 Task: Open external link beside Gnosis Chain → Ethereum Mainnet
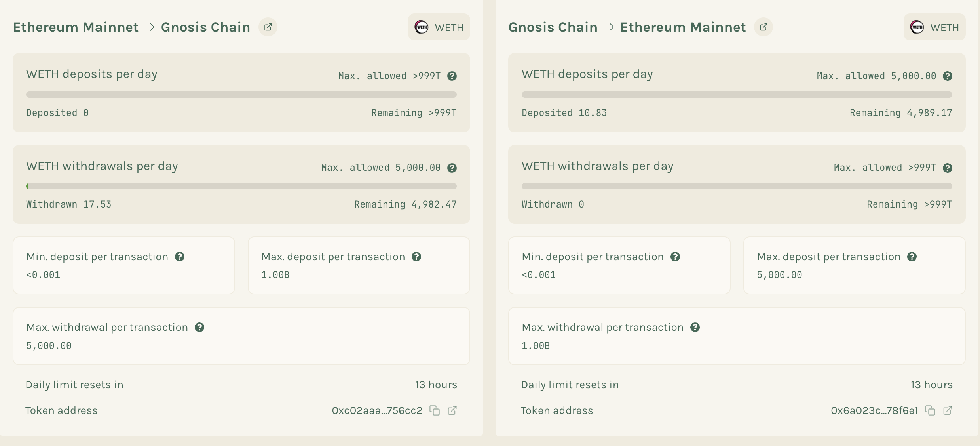click(x=763, y=27)
